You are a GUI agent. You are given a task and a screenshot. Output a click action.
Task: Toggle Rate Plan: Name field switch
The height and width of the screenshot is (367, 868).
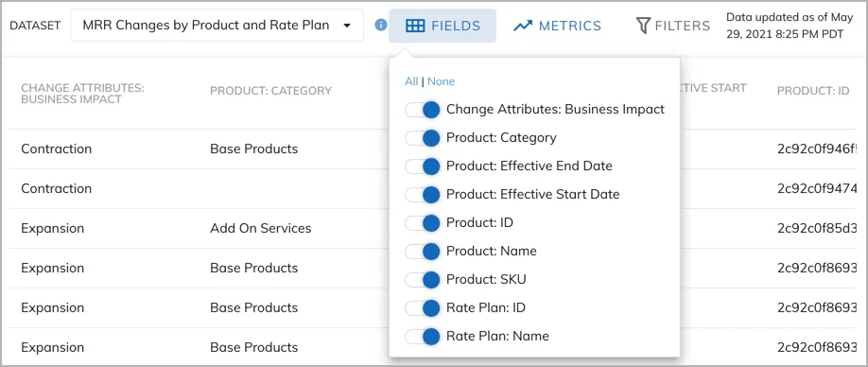423,336
